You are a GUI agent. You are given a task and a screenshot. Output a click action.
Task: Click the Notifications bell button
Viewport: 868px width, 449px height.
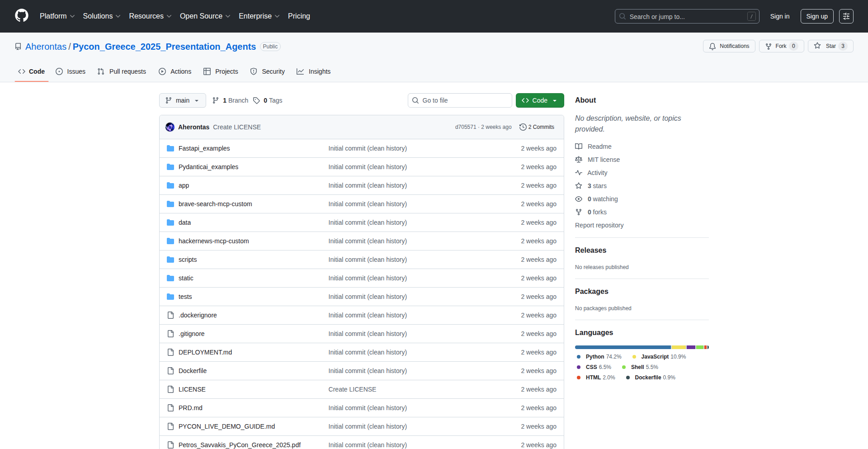[x=729, y=46]
